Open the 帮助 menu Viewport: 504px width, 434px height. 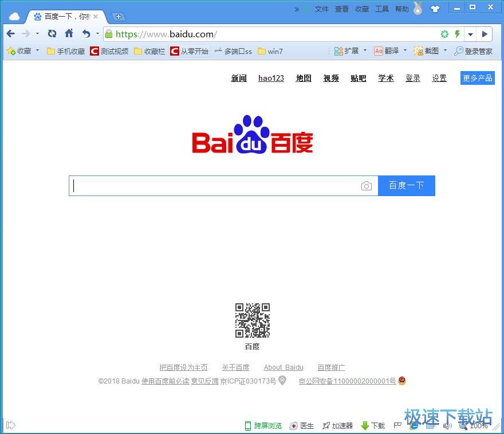[x=402, y=9]
